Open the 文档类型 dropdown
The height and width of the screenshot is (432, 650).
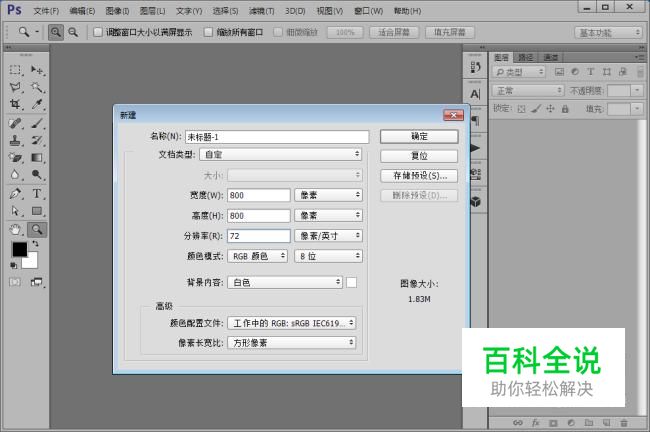coord(281,154)
